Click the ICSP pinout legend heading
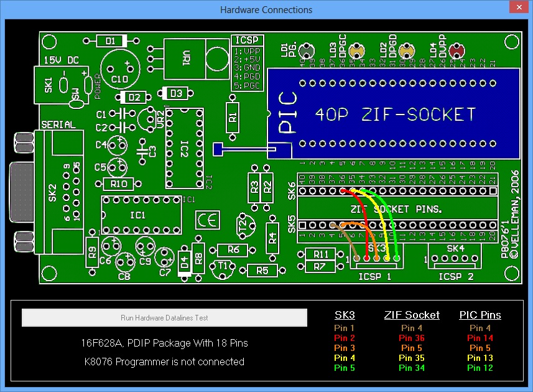The height and width of the screenshot is (392, 533). point(247,40)
